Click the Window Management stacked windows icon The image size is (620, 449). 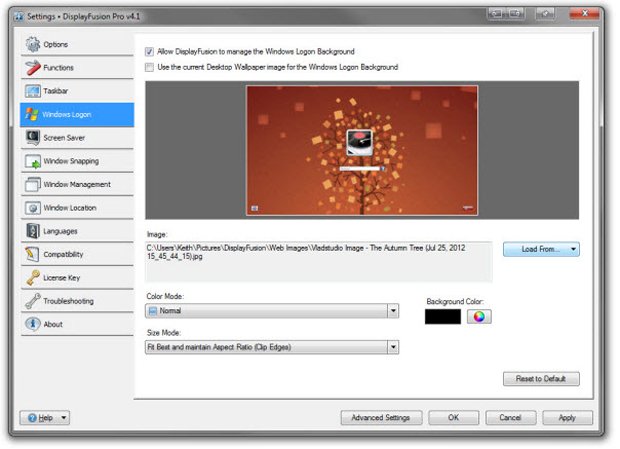point(33,184)
